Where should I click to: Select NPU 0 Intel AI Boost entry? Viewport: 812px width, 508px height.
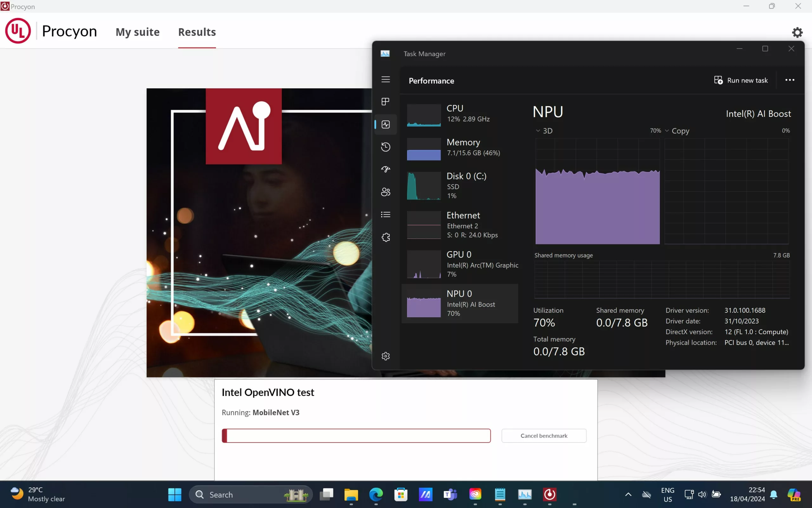click(x=460, y=304)
